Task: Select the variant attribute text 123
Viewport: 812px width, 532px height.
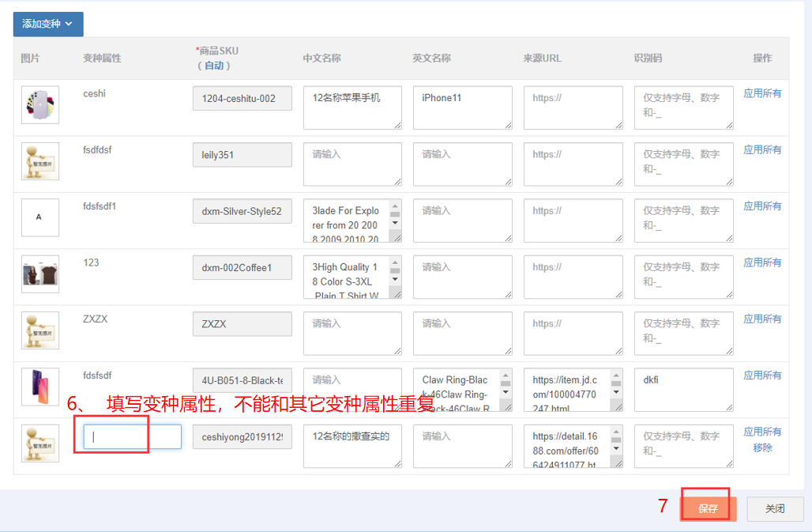Action: point(91,262)
